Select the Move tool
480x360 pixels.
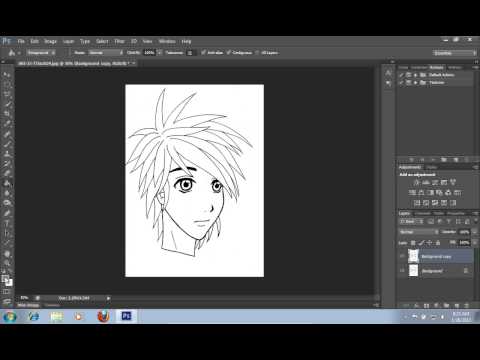(7, 74)
